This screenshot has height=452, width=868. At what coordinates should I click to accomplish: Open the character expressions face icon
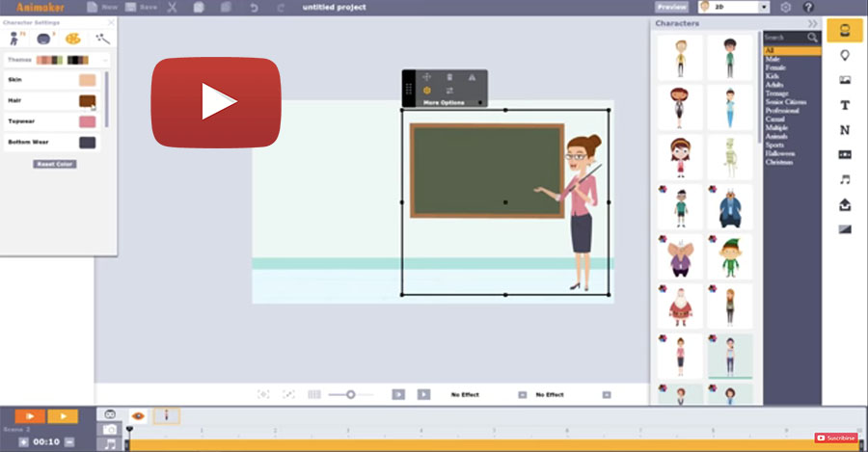pos(43,39)
